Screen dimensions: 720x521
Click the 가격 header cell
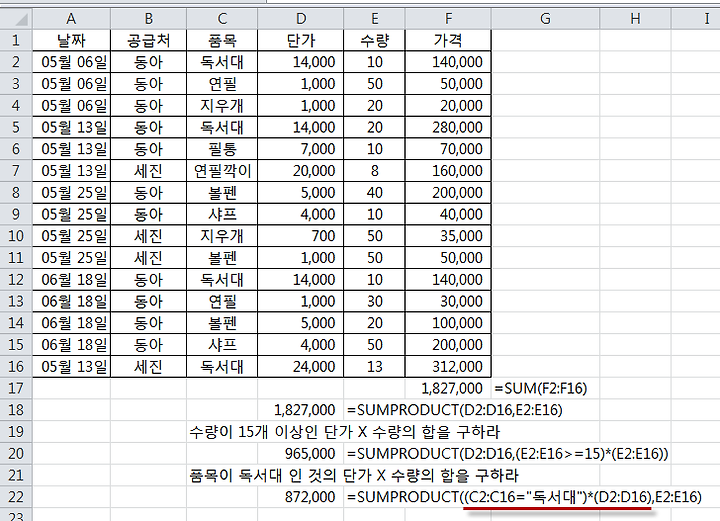tap(448, 40)
